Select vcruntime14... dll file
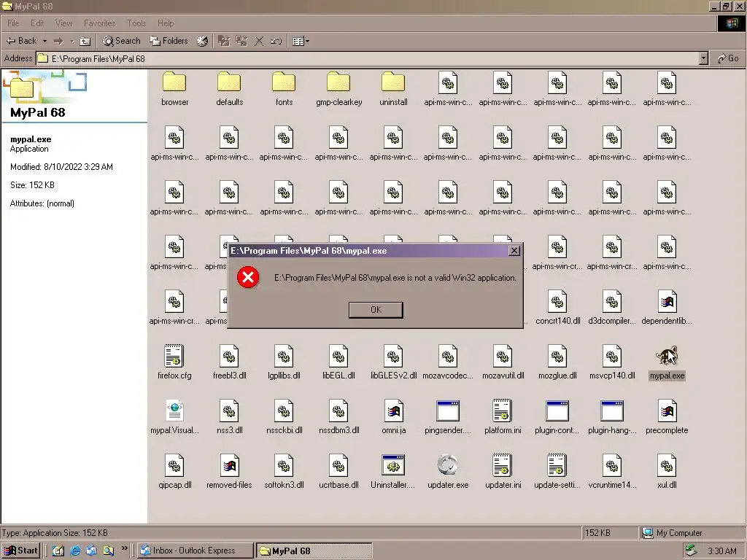This screenshot has width=747, height=560. 612,465
